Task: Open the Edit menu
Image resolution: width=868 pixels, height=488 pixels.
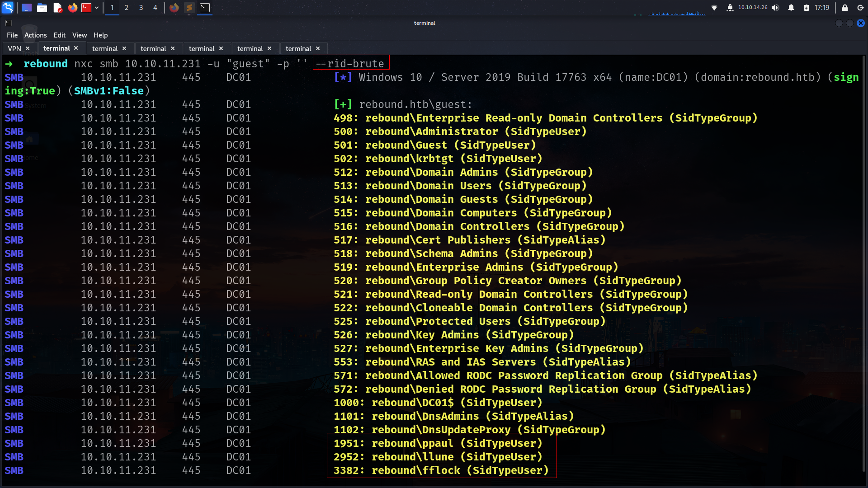Action: coord(59,35)
